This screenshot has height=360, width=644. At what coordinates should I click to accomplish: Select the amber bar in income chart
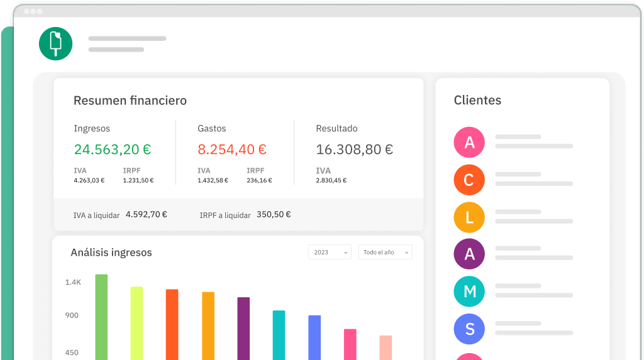(208, 326)
